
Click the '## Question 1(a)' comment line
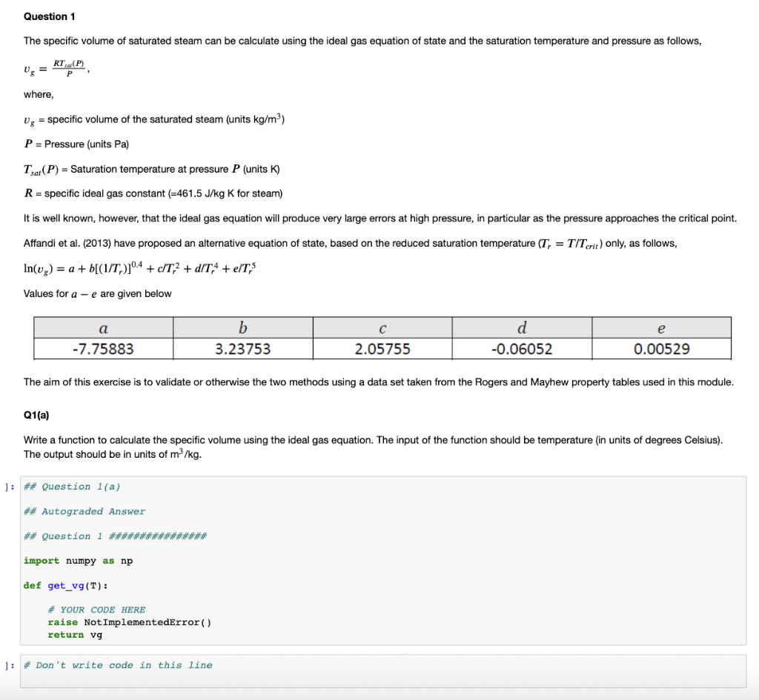pos(72,487)
